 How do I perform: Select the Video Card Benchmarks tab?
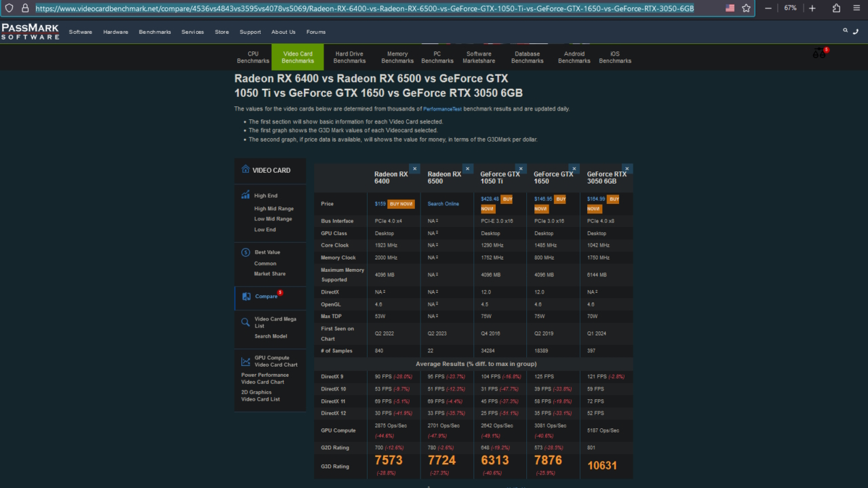coord(298,57)
